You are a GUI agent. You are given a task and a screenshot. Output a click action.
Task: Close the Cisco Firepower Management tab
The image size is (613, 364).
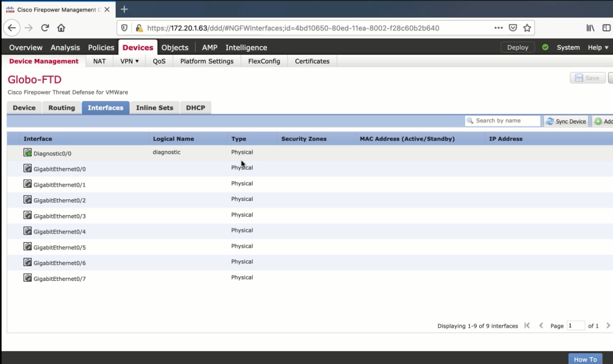[107, 10]
